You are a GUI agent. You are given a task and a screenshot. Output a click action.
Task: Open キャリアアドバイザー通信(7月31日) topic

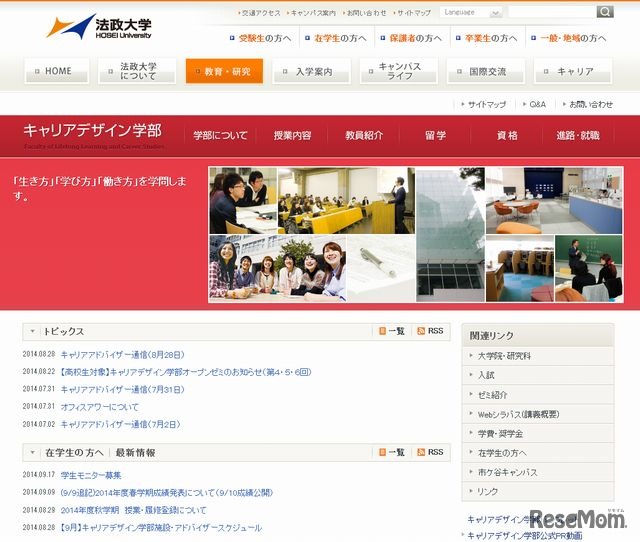point(122,390)
